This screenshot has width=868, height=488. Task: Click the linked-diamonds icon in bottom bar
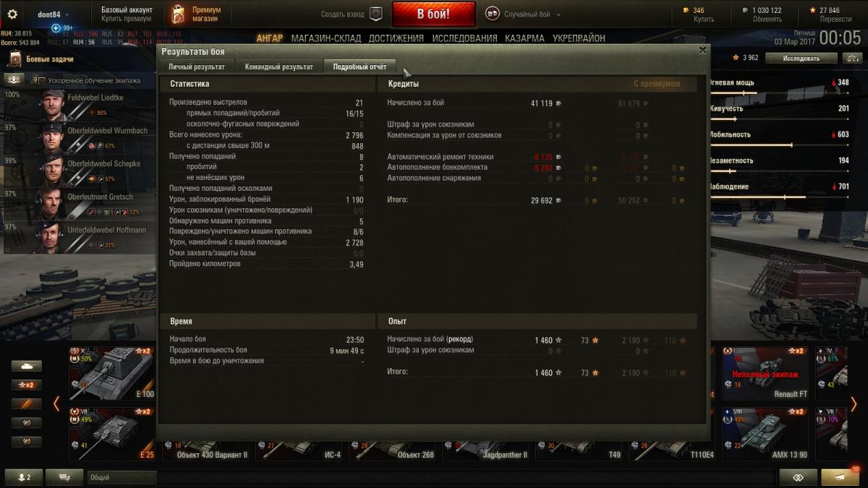799,477
